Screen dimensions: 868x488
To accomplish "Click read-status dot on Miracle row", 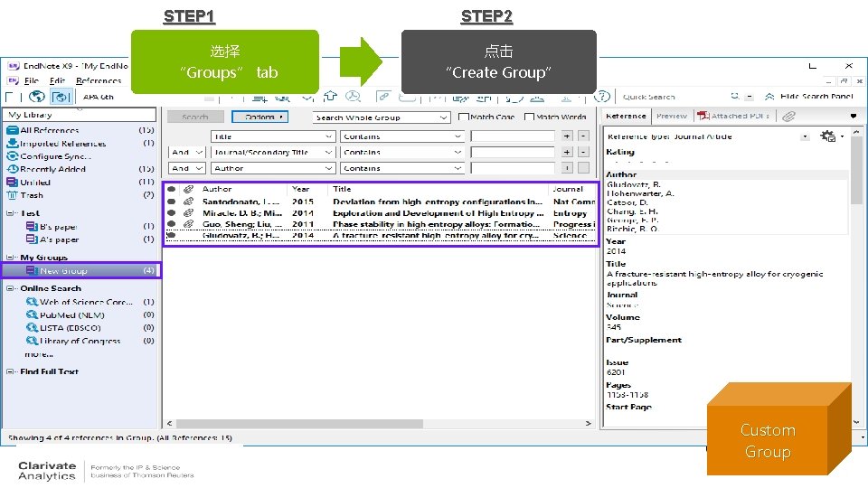I will coord(171,212).
